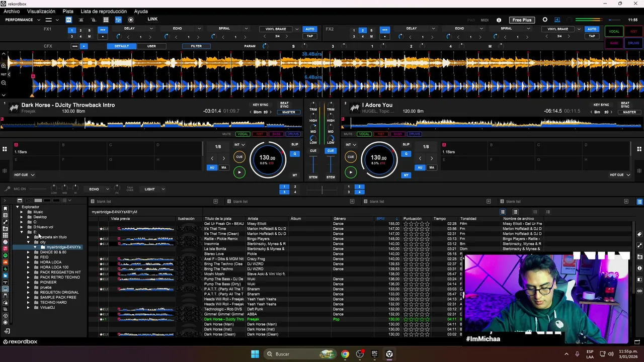Screen dimensions: 644x362
Task: Click the FX2 TAP button
Action: 592,36
